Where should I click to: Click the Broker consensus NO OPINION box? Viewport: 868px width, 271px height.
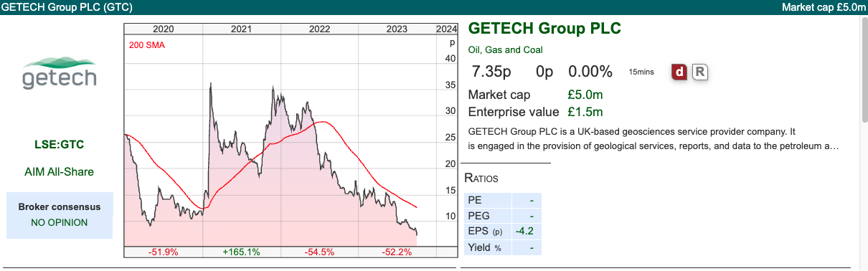coord(60,215)
